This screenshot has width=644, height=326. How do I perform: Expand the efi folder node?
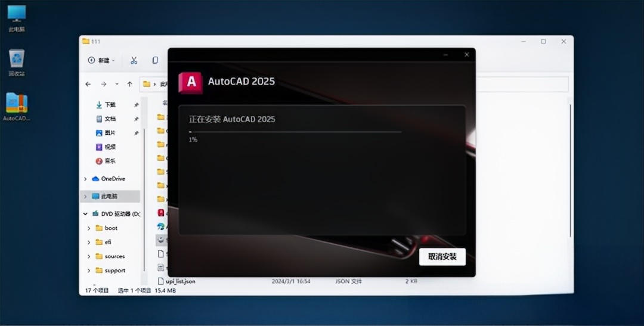(89, 243)
